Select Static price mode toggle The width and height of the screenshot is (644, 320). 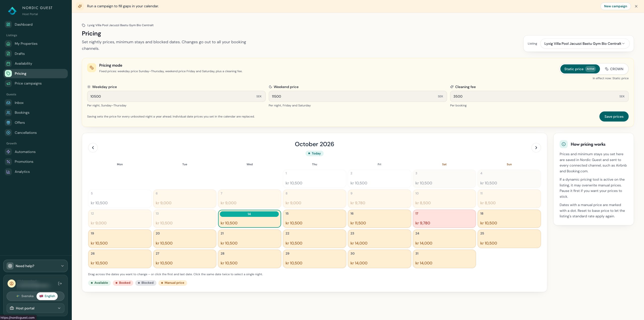click(x=580, y=69)
